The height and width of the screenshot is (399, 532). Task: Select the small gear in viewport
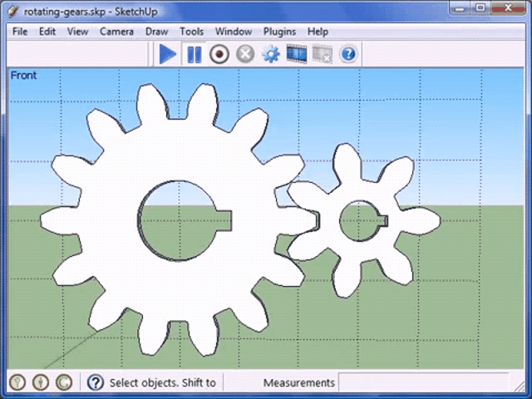(x=399, y=249)
